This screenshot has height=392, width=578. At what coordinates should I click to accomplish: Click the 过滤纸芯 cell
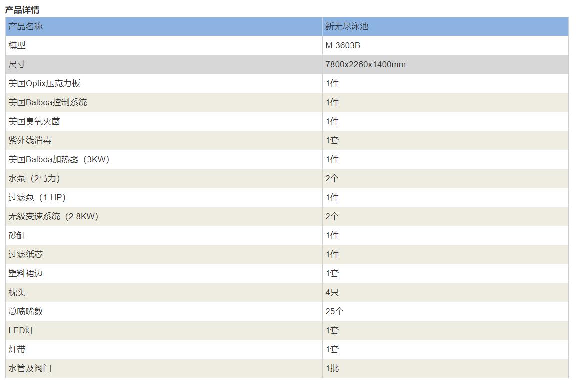pyautogui.click(x=26, y=255)
